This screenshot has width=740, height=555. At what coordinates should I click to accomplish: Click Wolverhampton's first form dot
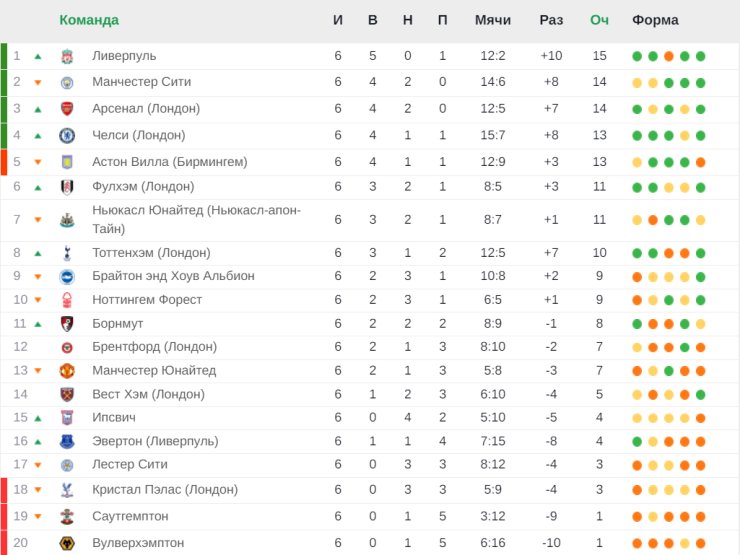(x=637, y=542)
